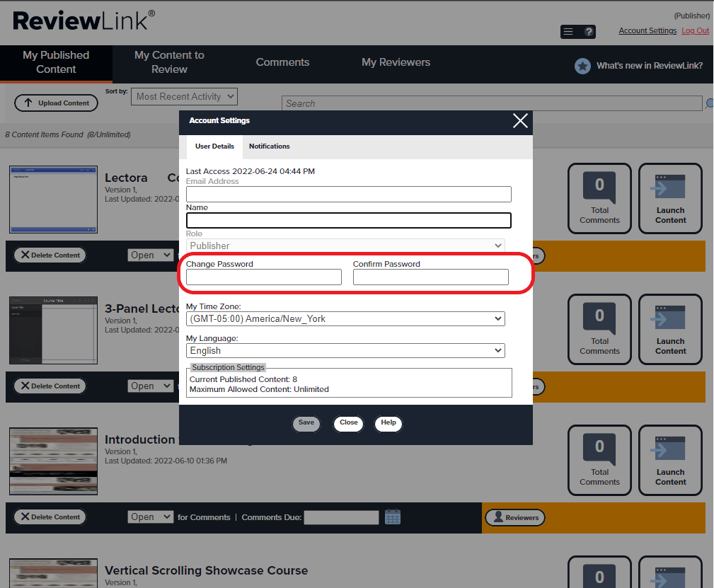Switch to the Notifications tab
This screenshot has width=714, height=588.
(x=269, y=146)
